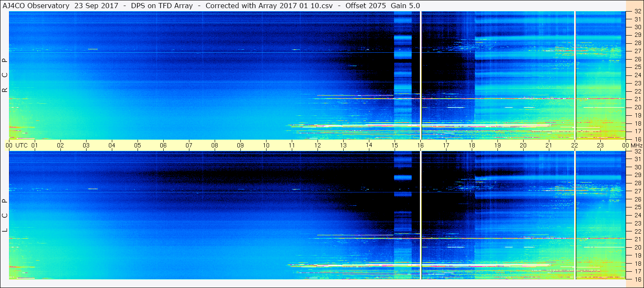The image size is (644, 288).
Task: Select the 21 UTC hour label
Action: tap(549, 145)
